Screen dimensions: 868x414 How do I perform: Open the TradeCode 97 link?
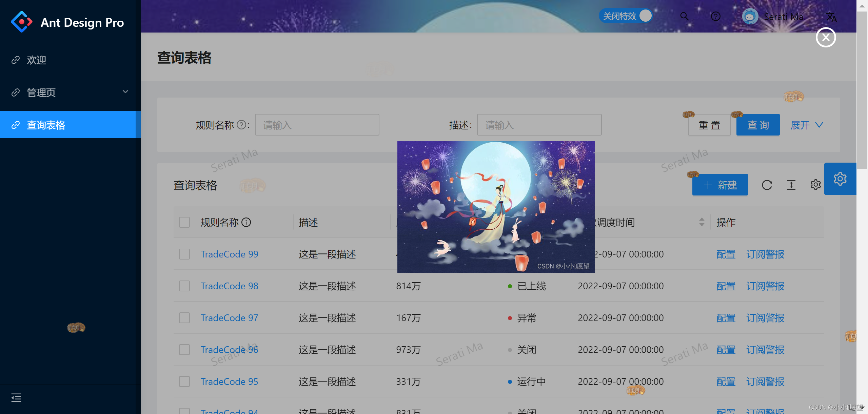coord(229,318)
